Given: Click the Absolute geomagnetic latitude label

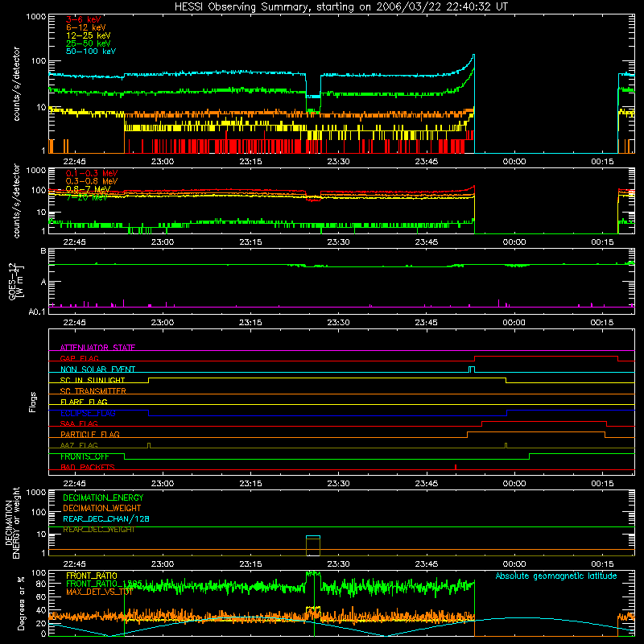Looking at the screenshot, I should (x=556, y=576).
